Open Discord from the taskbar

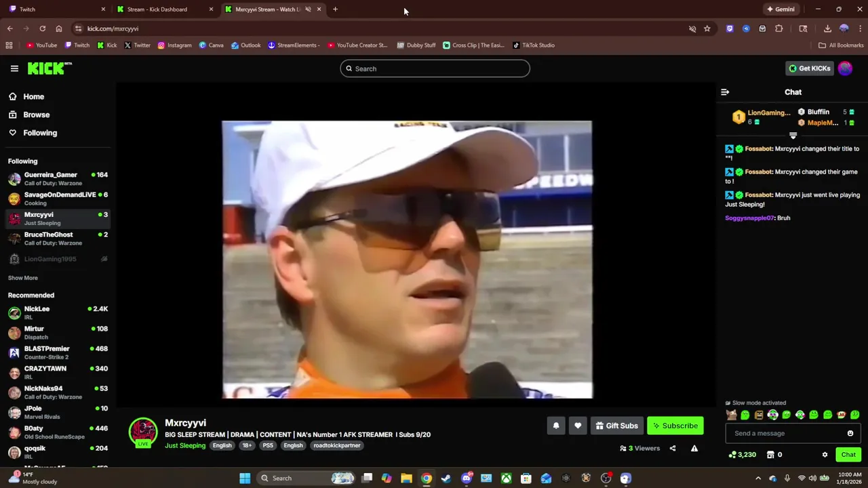click(467, 478)
